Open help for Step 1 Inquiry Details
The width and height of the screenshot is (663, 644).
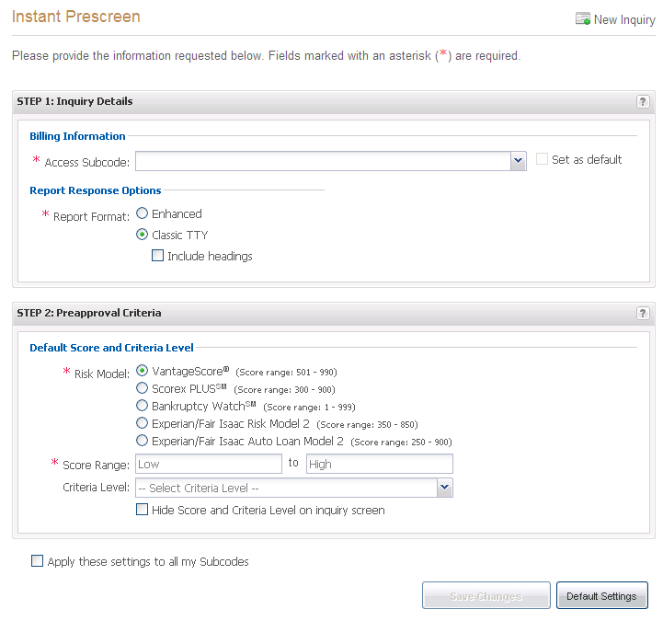point(643,102)
